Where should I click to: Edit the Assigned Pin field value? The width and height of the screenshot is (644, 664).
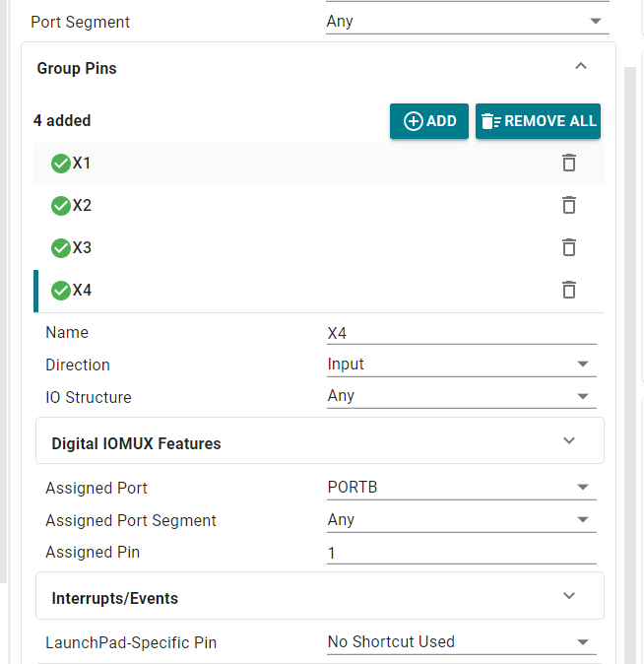(x=462, y=553)
